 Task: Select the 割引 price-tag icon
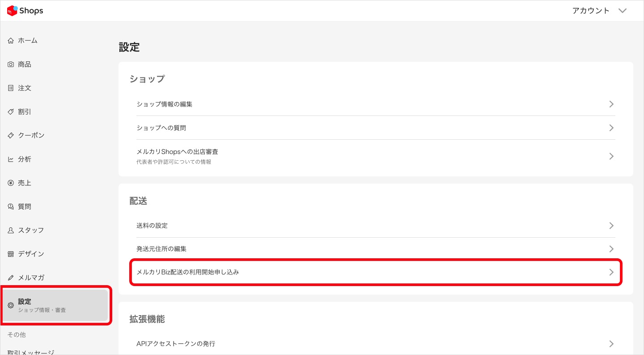[x=10, y=111]
